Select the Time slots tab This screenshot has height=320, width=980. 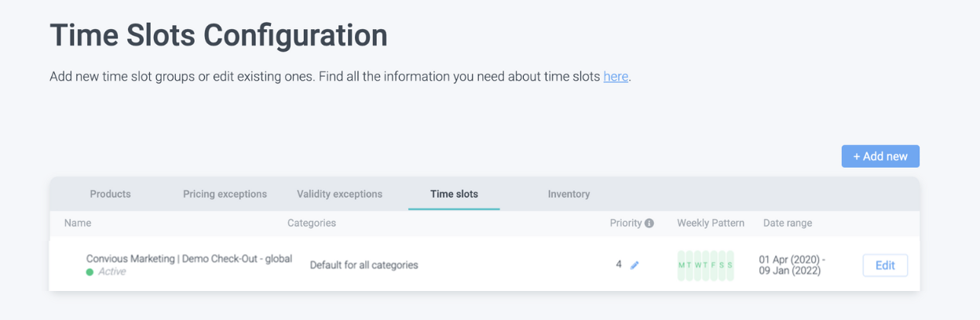point(454,194)
